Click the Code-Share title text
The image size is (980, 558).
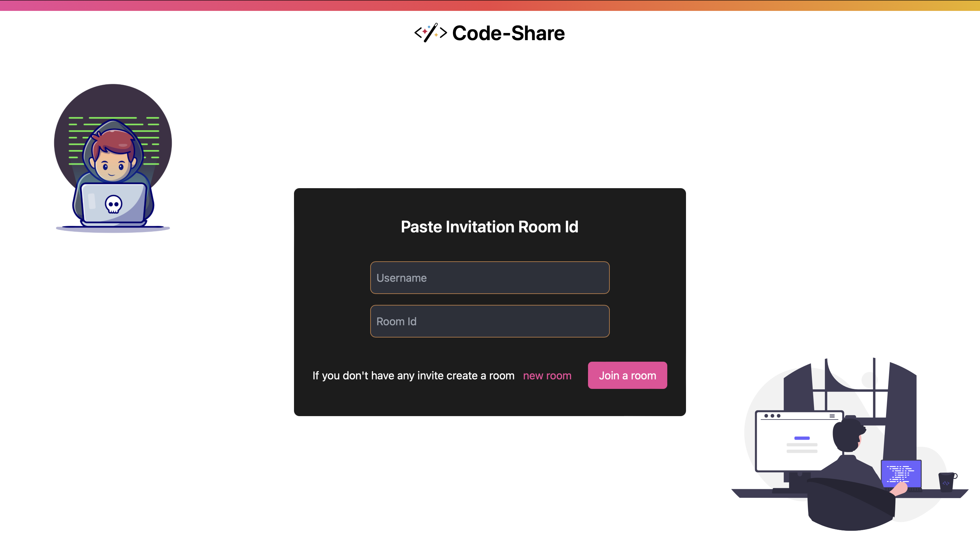click(x=508, y=33)
